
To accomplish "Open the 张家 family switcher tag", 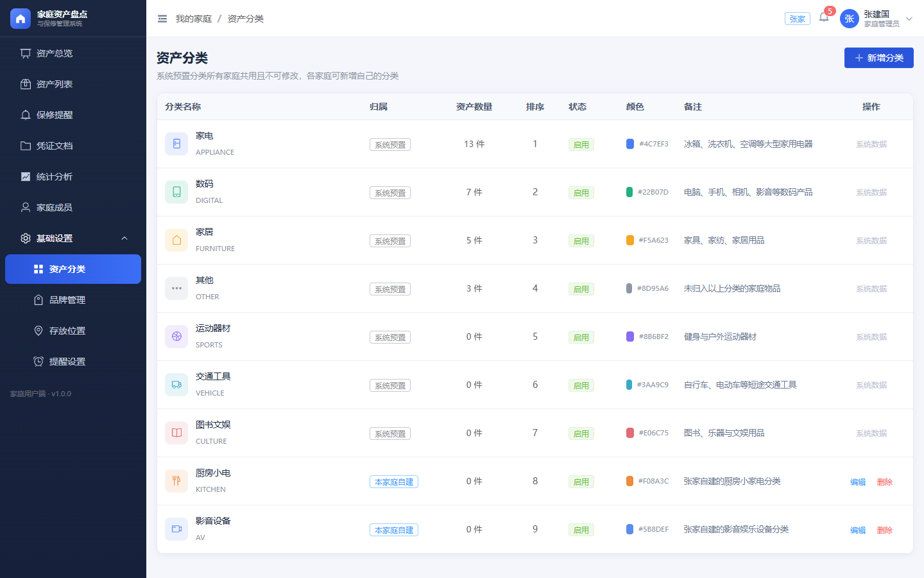I will coord(798,19).
